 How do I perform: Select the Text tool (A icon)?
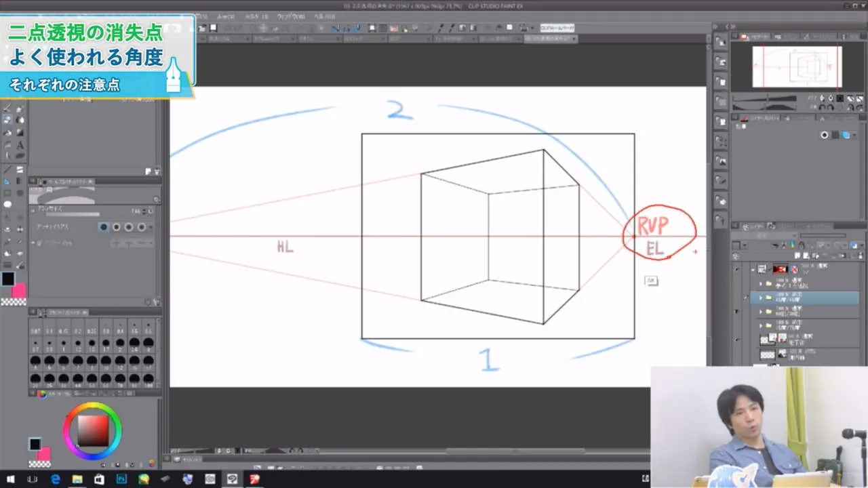coord(20,144)
